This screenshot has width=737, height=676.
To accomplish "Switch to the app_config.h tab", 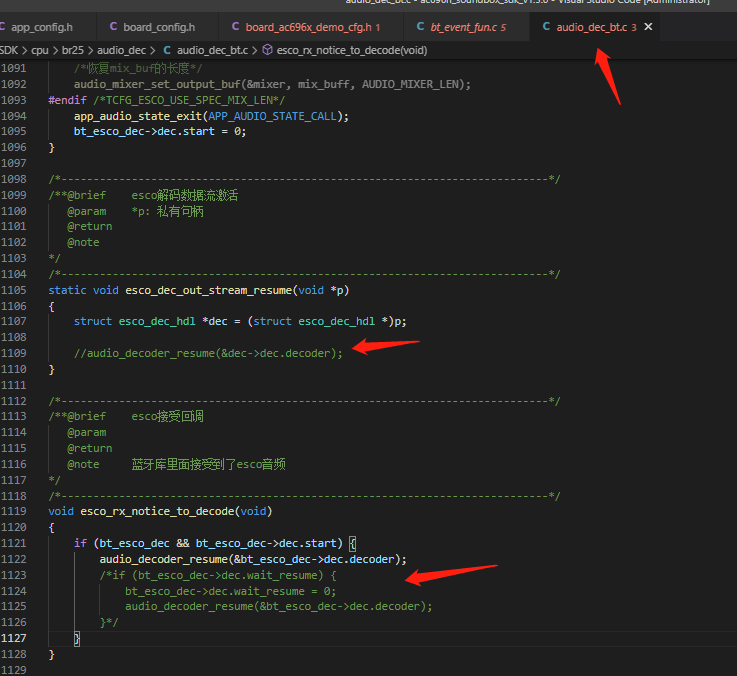I will [x=42, y=27].
